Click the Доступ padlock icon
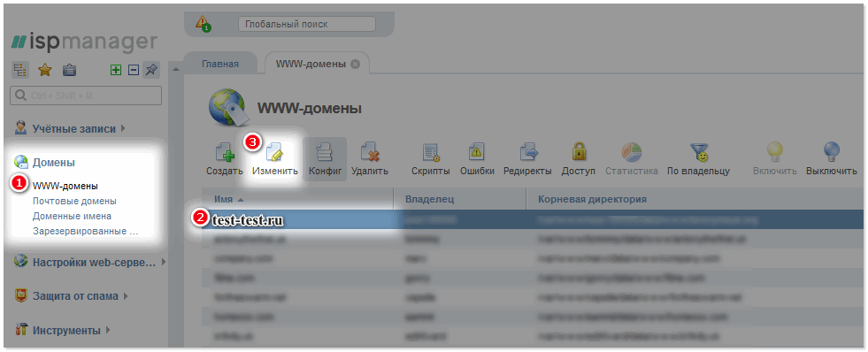868x352 pixels. point(579,151)
